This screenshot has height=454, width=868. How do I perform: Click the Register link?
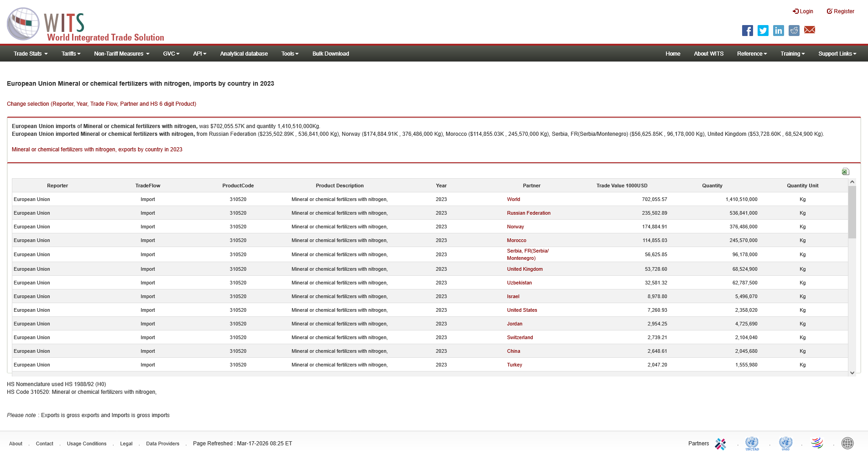click(x=840, y=11)
